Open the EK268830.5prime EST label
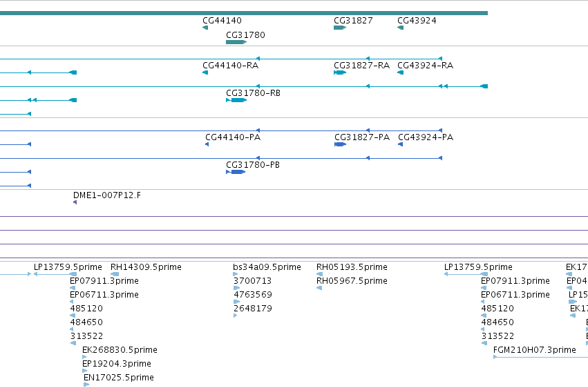 coord(120,350)
